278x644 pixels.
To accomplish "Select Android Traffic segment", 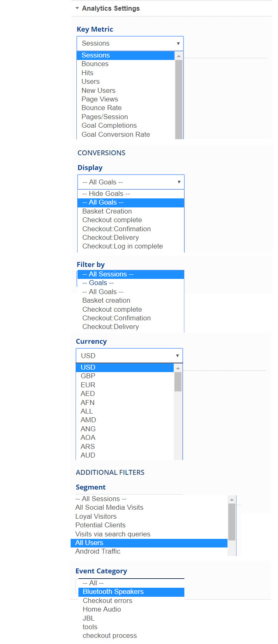I will point(98,552).
